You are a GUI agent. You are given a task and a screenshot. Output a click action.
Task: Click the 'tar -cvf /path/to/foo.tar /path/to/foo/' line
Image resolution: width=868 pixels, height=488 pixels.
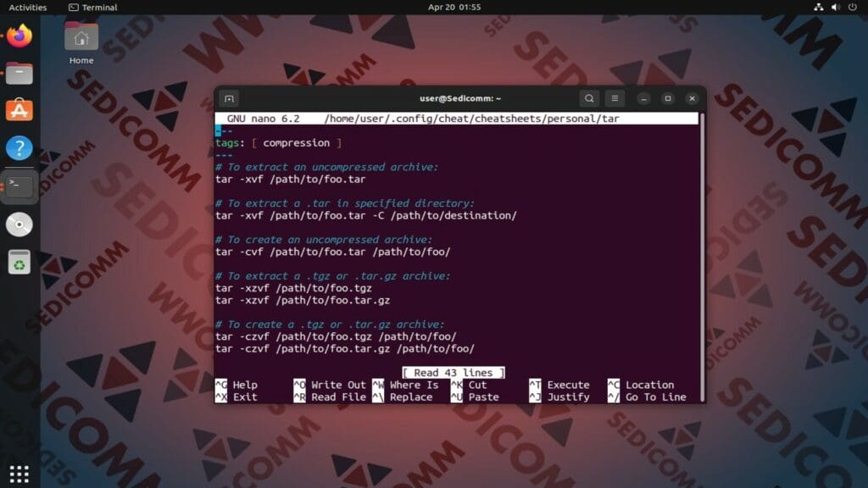(332, 252)
